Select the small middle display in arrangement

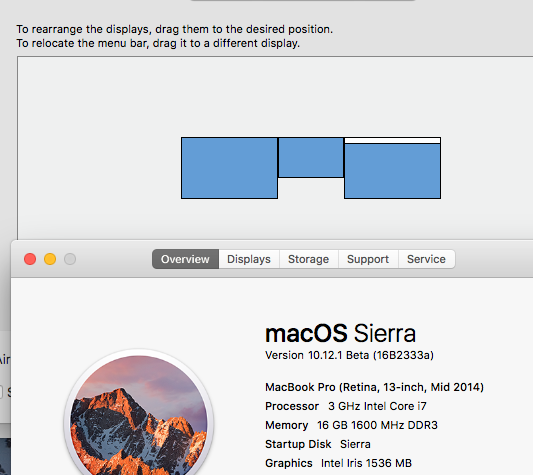tap(311, 157)
